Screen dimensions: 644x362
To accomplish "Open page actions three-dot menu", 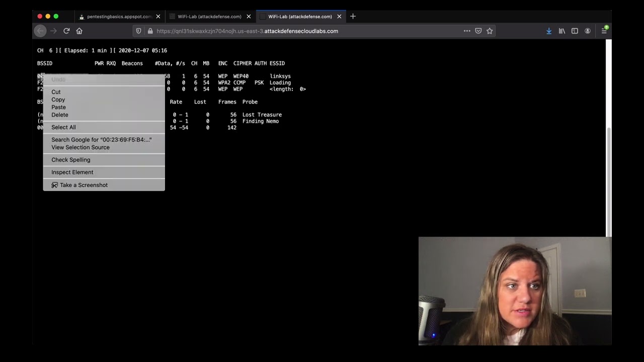I will [x=467, y=31].
